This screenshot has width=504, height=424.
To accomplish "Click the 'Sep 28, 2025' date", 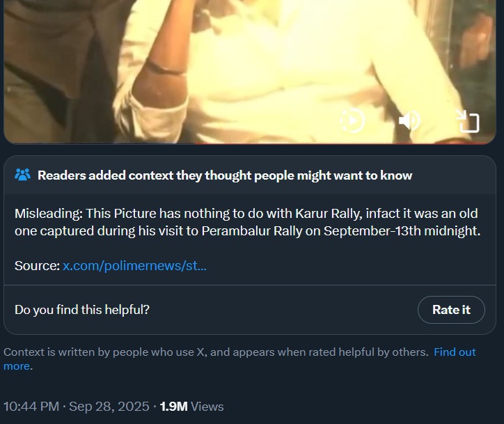I will (109, 406).
